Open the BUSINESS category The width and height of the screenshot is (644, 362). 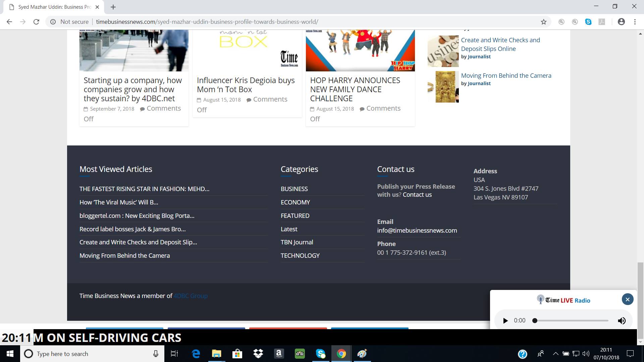pyautogui.click(x=294, y=189)
